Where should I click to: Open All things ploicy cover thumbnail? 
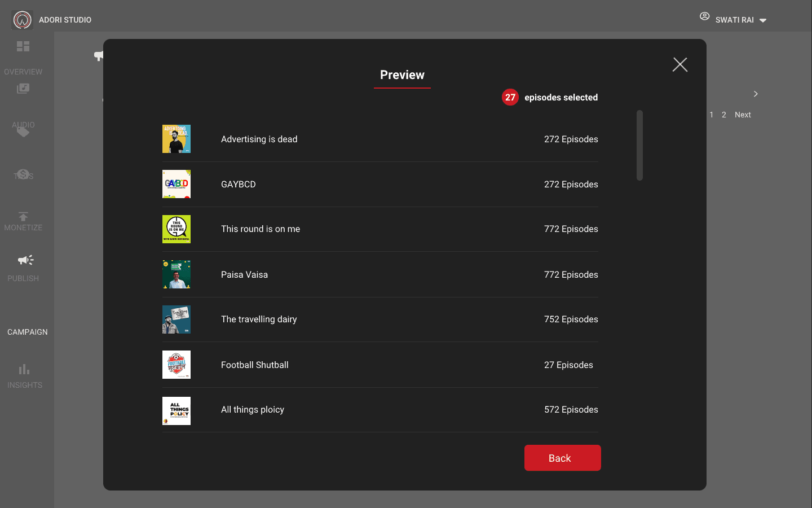coord(176,411)
